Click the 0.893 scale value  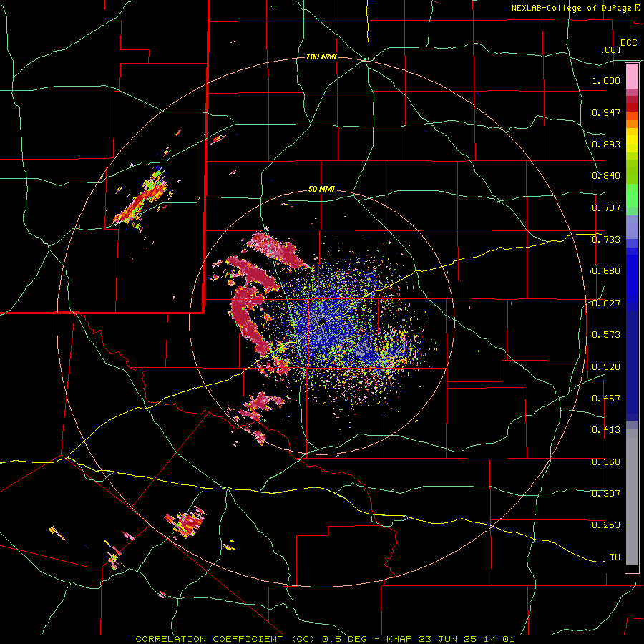pos(606,144)
